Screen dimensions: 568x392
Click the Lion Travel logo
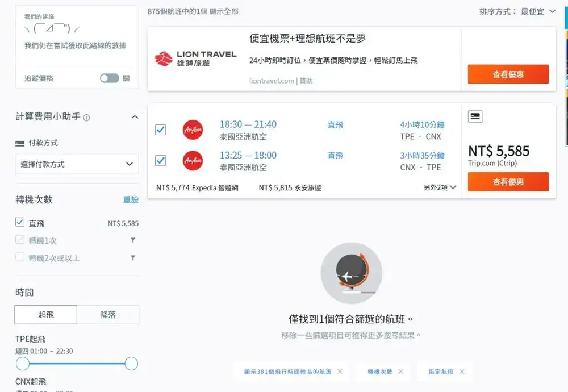(195, 59)
